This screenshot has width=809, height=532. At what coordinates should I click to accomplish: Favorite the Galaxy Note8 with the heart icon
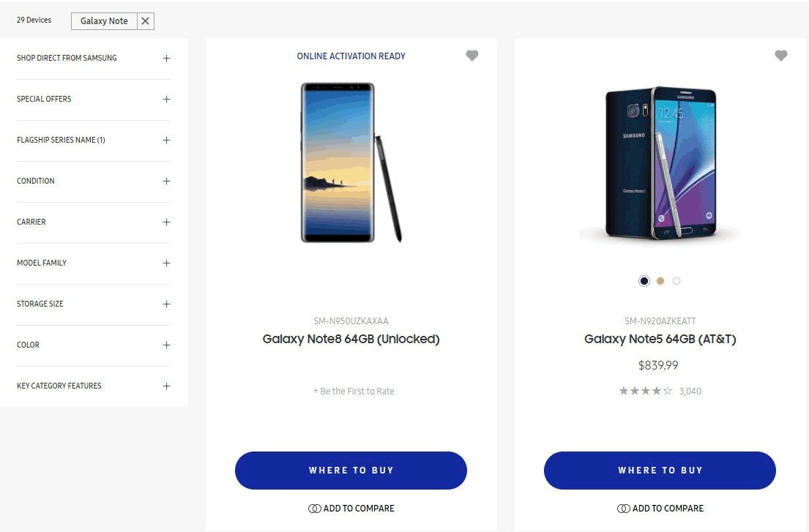click(471, 55)
